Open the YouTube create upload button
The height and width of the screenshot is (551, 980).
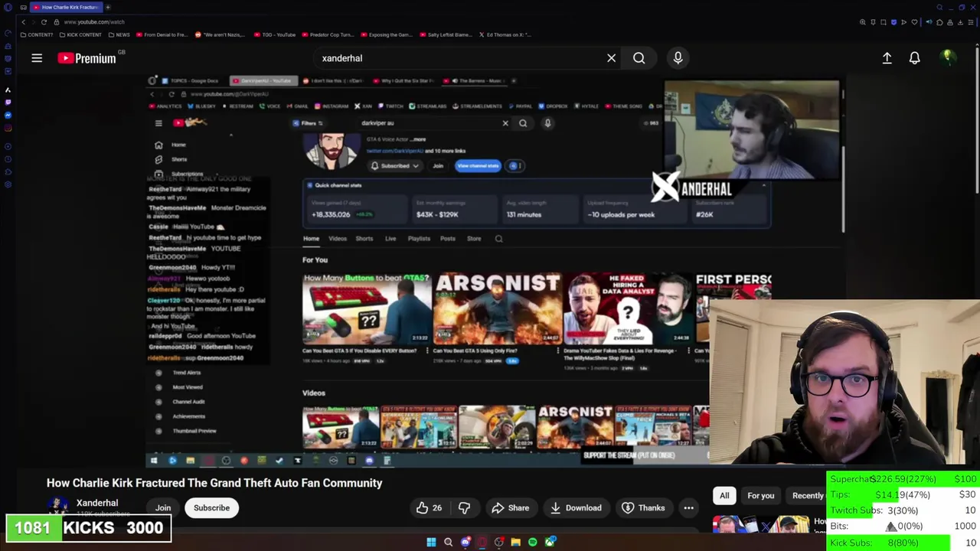pos(887,58)
